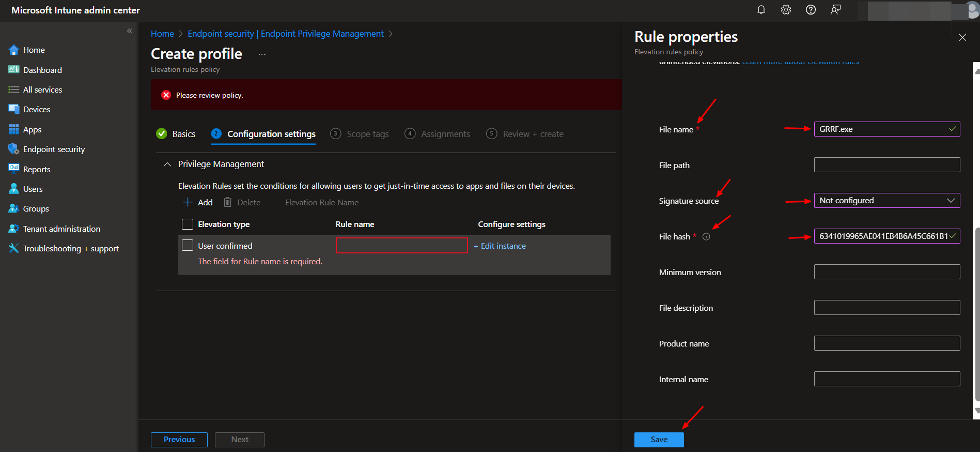This screenshot has height=452, width=980.
Task: Open the feedback person icon
Action: tap(835, 10)
